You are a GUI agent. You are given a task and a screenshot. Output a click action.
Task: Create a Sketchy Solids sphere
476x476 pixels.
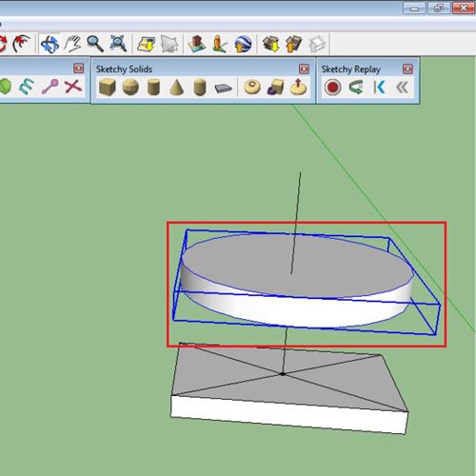[x=130, y=87]
